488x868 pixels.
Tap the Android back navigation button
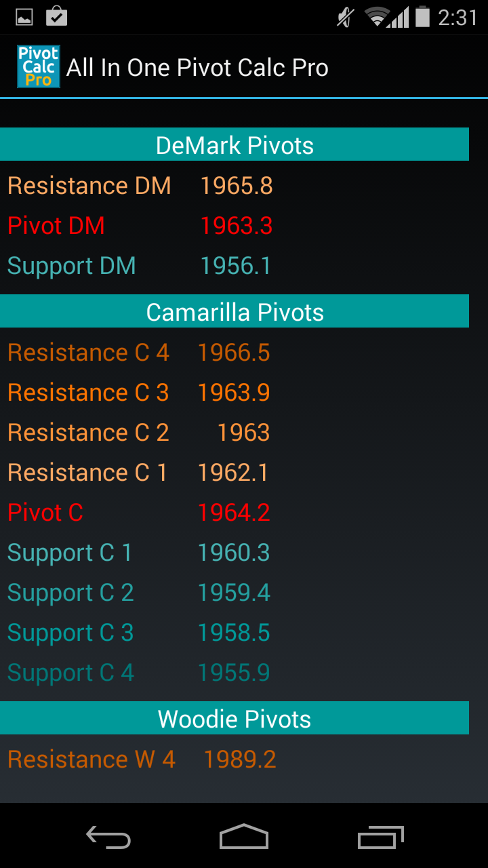coord(108,837)
